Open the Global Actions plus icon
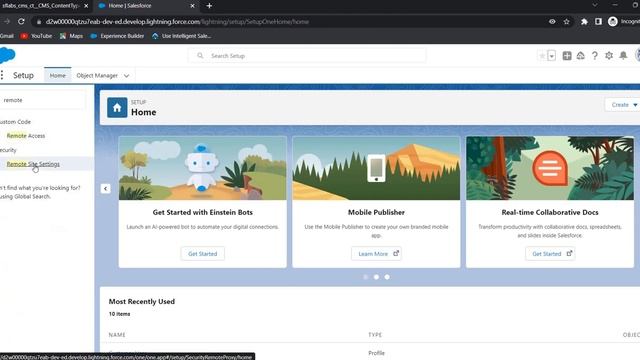640x360 pixels. point(567,56)
